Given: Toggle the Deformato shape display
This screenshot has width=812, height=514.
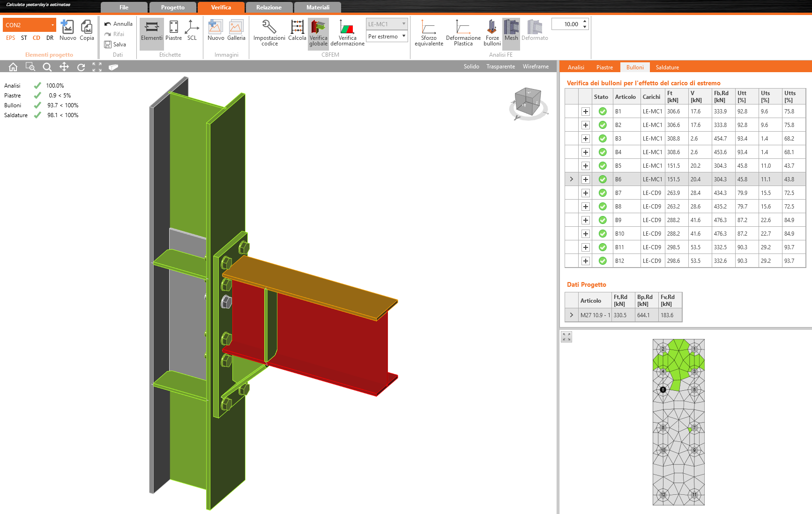Looking at the screenshot, I should pyautogui.click(x=535, y=31).
